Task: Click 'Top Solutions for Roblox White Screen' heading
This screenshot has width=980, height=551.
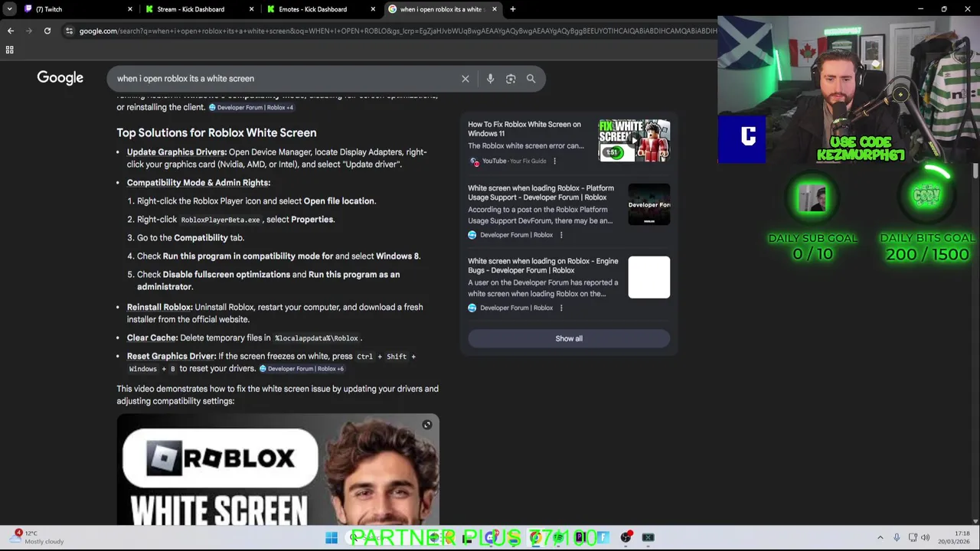Action: pyautogui.click(x=217, y=132)
